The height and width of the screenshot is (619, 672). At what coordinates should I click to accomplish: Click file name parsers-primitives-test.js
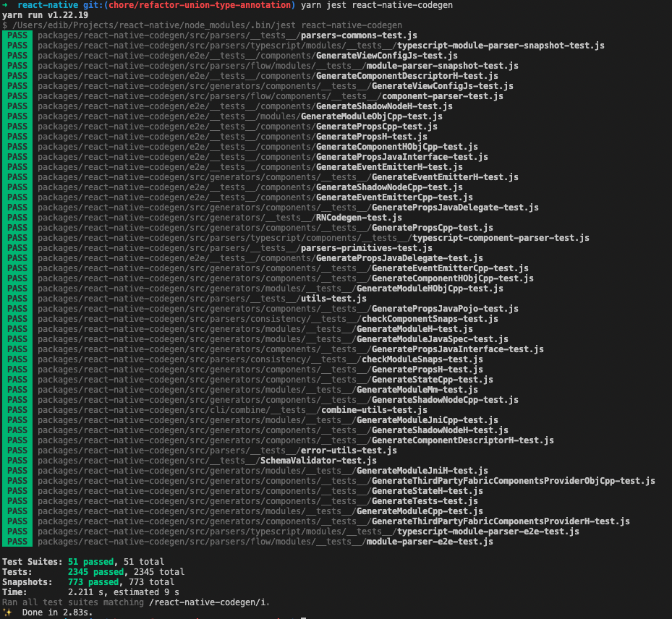pos(367,248)
